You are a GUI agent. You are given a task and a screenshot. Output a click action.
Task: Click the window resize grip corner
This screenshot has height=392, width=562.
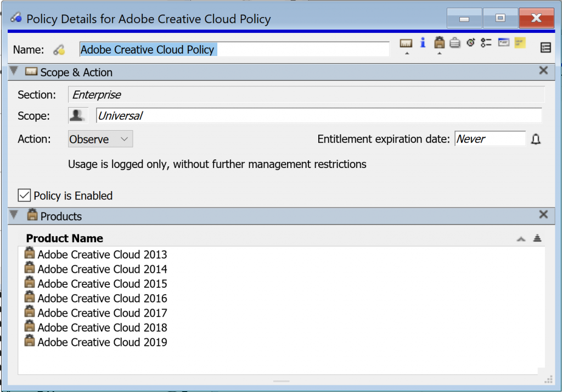point(548,380)
